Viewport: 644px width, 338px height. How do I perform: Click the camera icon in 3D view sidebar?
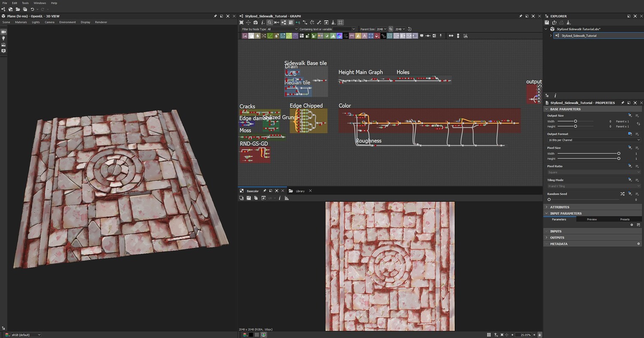pyautogui.click(x=3, y=32)
